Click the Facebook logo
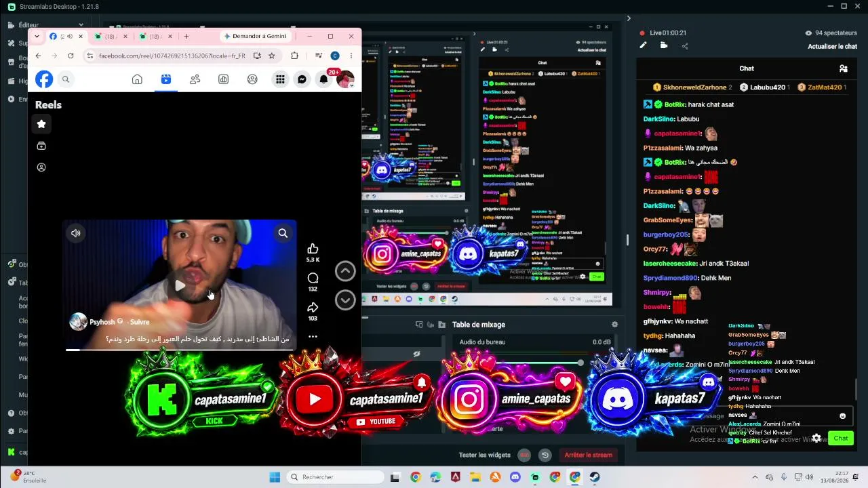The height and width of the screenshot is (488, 868). (44, 79)
